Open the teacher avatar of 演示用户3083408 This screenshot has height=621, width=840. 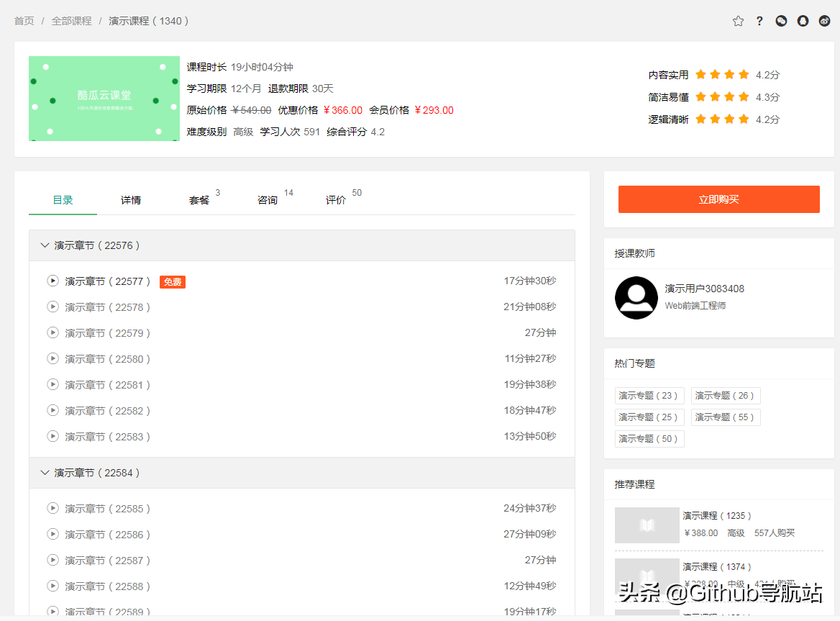(636, 298)
